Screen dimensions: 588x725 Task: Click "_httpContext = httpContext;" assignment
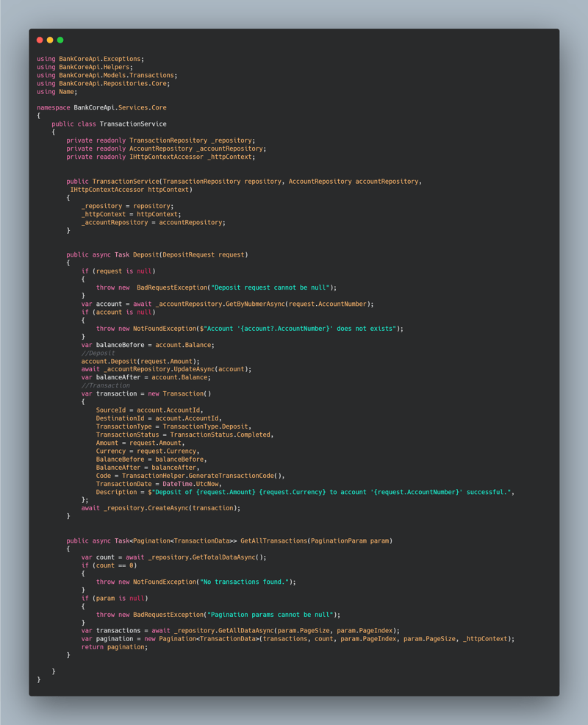132,215
